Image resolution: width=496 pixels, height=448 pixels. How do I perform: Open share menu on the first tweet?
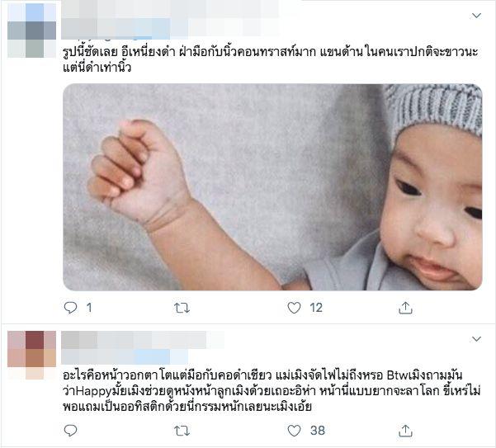[x=405, y=308]
